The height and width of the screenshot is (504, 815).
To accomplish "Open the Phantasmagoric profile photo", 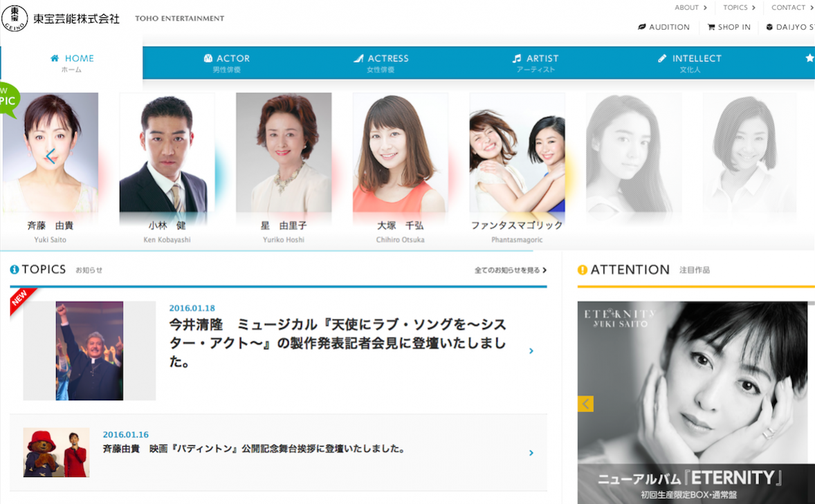I will pyautogui.click(x=517, y=153).
